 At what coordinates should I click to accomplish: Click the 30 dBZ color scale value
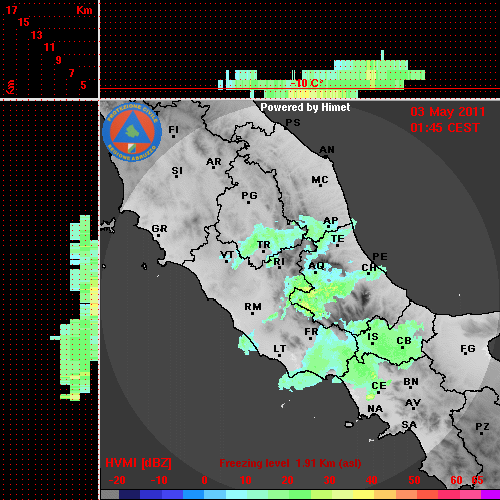pos(329,480)
